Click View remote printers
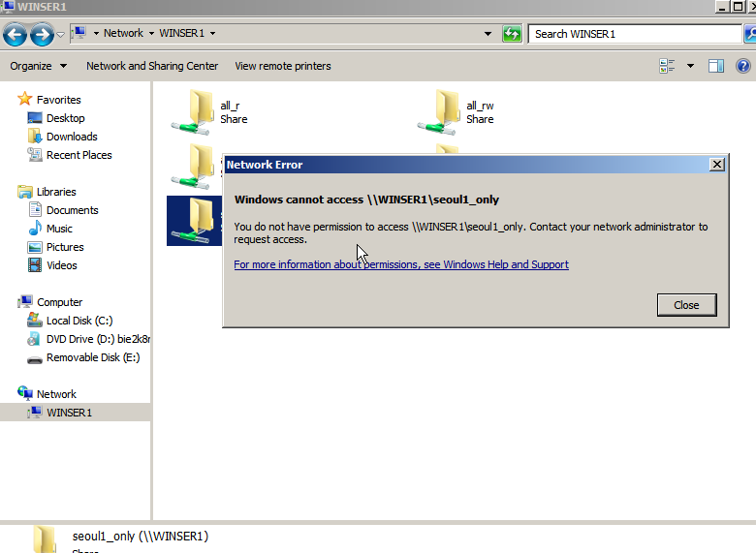The width and height of the screenshot is (756, 553). [x=283, y=66]
